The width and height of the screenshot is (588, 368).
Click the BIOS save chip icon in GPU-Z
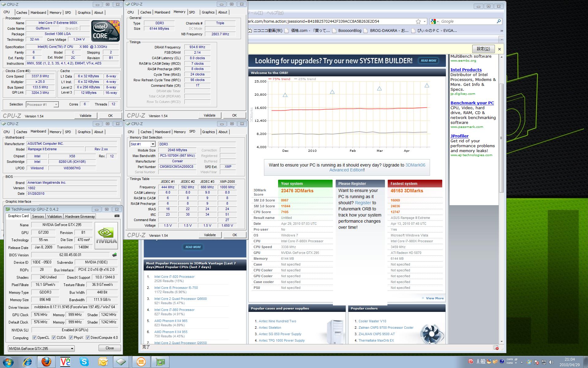coord(115,255)
